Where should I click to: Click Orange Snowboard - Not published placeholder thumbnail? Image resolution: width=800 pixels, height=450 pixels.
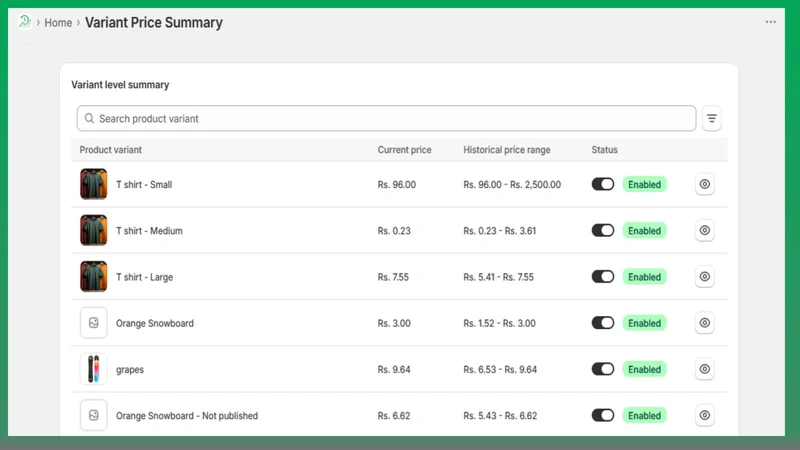[x=93, y=415]
